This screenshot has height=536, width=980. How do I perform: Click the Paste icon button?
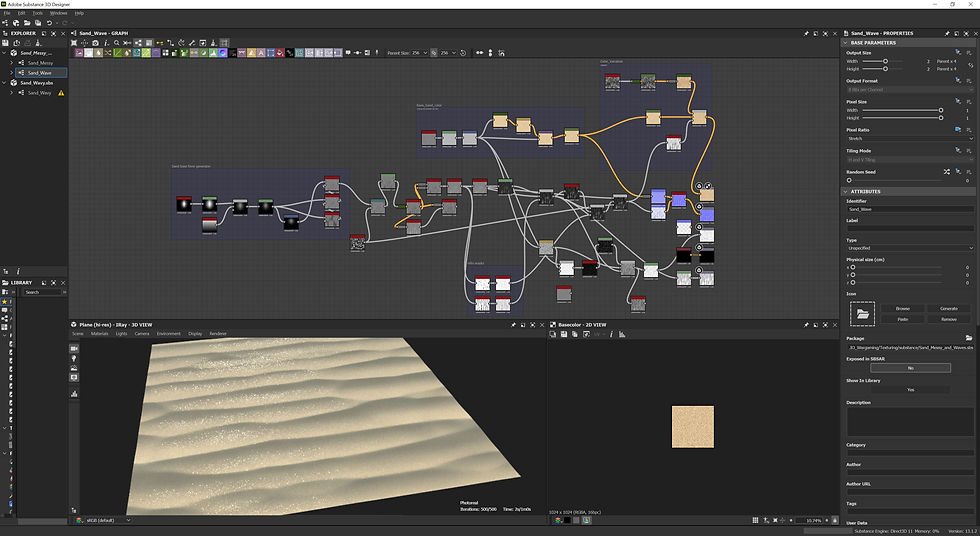click(x=902, y=319)
